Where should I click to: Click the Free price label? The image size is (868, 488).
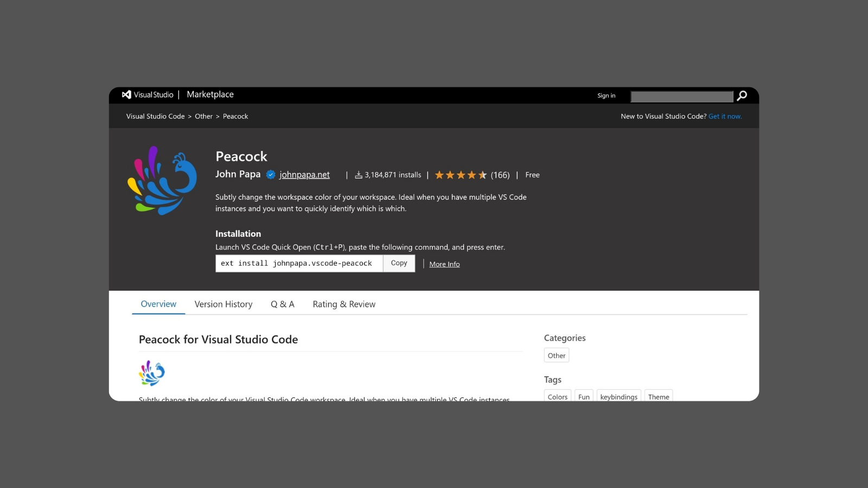coord(532,175)
